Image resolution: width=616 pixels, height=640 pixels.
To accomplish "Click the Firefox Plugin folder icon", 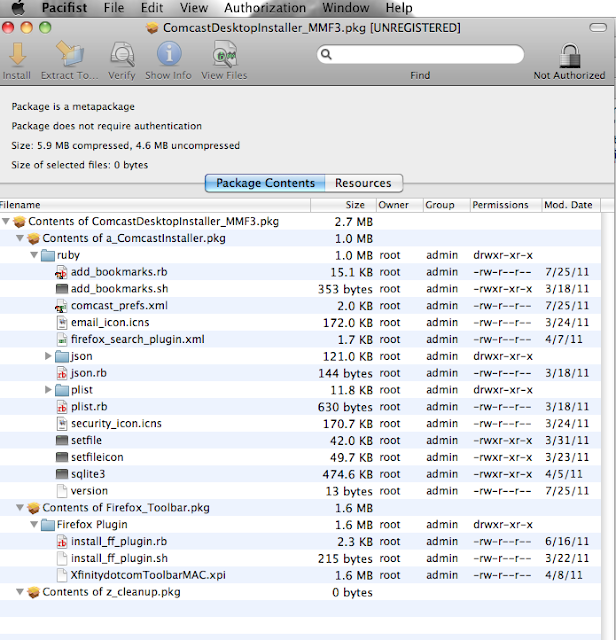I will pyautogui.click(x=48, y=524).
